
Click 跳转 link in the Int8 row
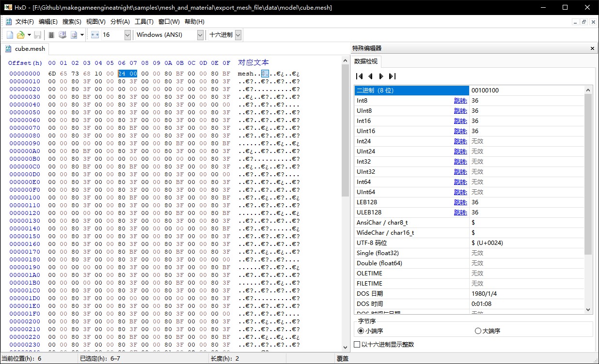click(x=460, y=101)
